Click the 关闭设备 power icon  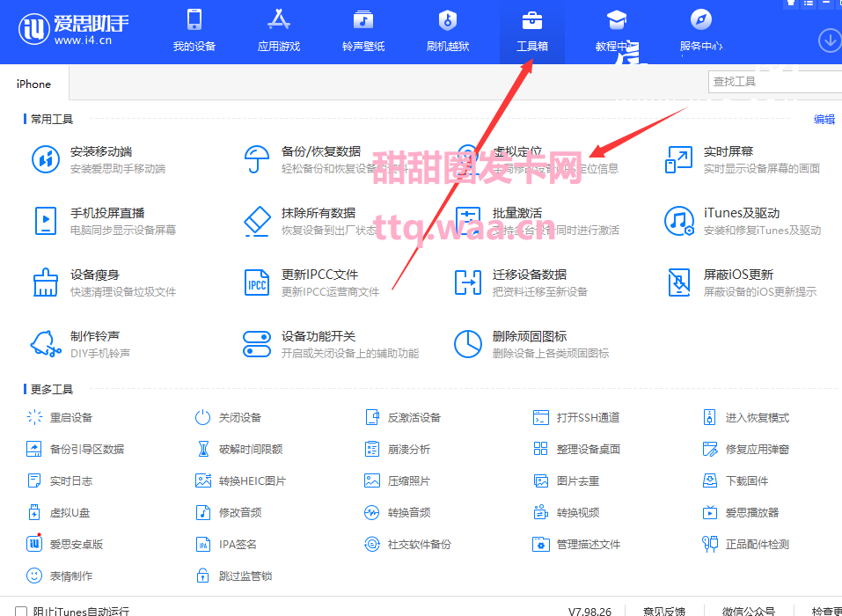click(x=202, y=417)
